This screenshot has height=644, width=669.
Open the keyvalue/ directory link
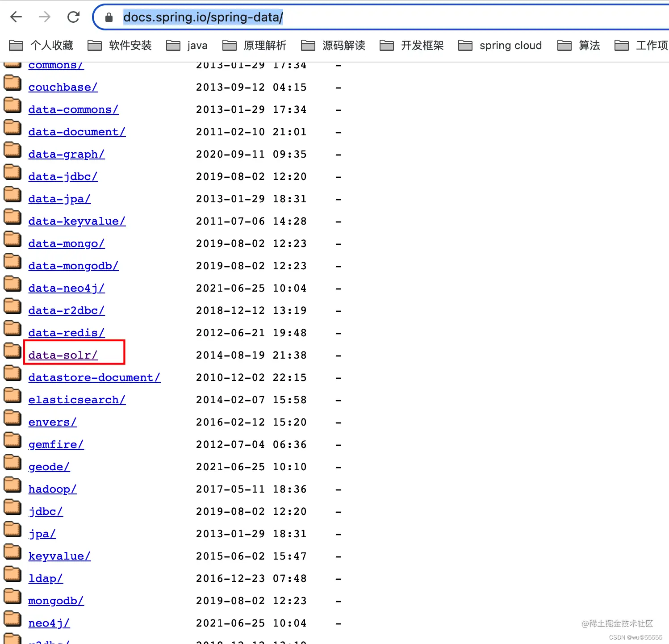59,556
